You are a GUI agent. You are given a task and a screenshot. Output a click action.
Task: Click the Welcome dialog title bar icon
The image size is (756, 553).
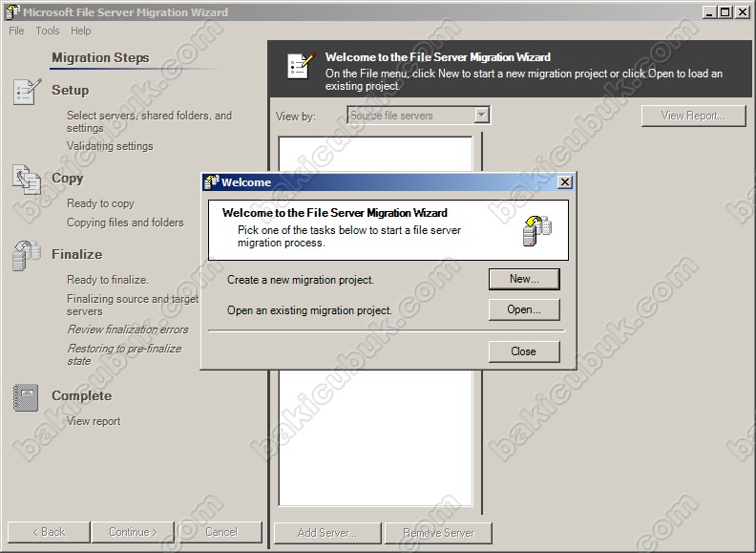click(x=212, y=182)
